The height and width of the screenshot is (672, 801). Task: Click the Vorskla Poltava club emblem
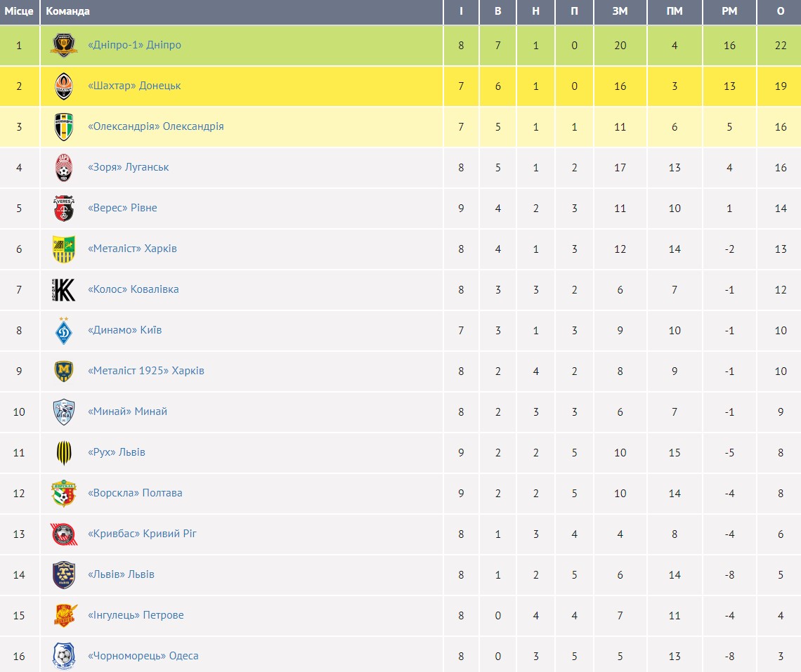click(x=64, y=493)
